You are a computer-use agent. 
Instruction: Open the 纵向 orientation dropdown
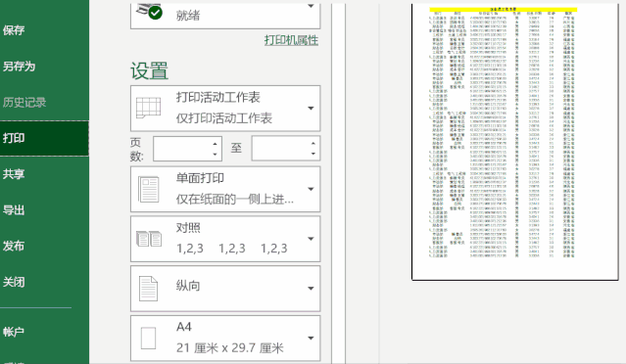point(225,289)
